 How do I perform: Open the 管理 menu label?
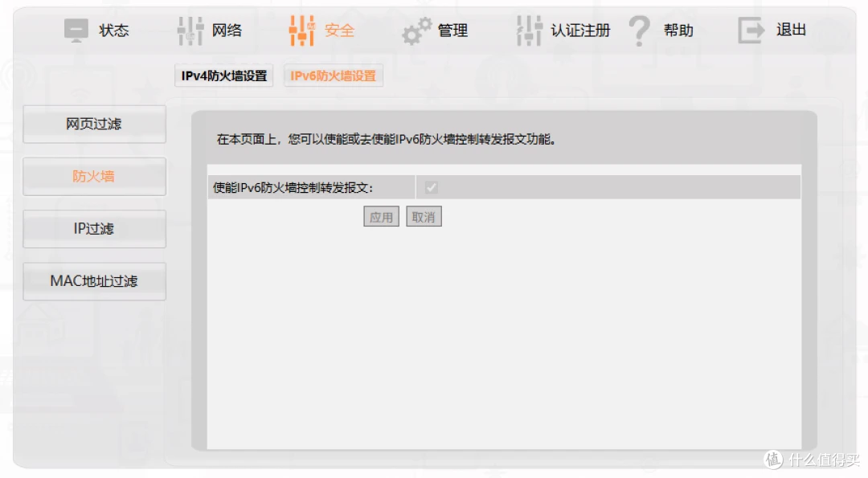coord(452,31)
